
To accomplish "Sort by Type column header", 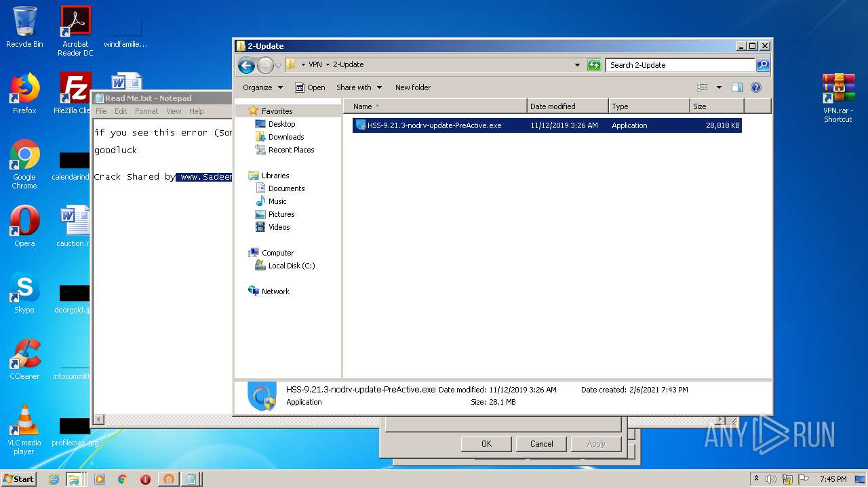I will (x=649, y=106).
